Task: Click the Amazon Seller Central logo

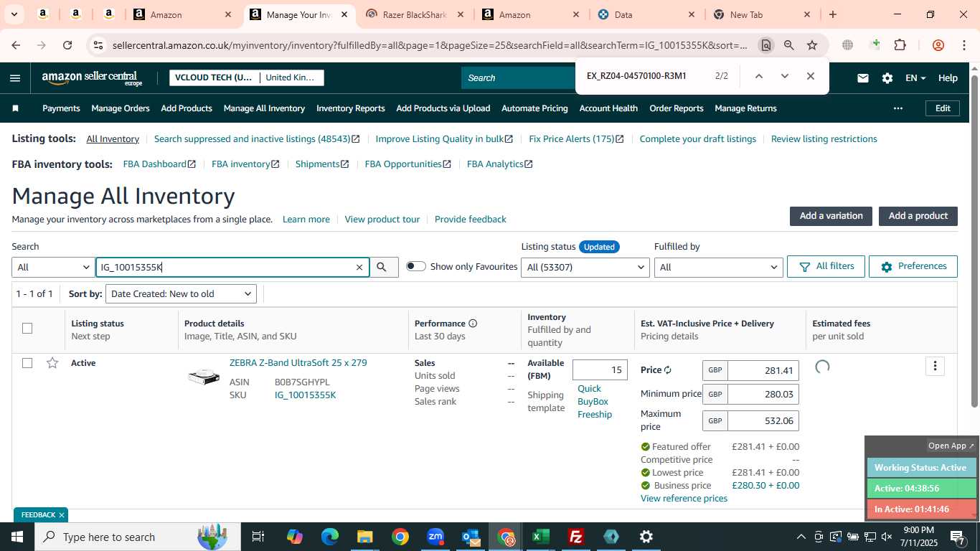Action: [x=93, y=78]
